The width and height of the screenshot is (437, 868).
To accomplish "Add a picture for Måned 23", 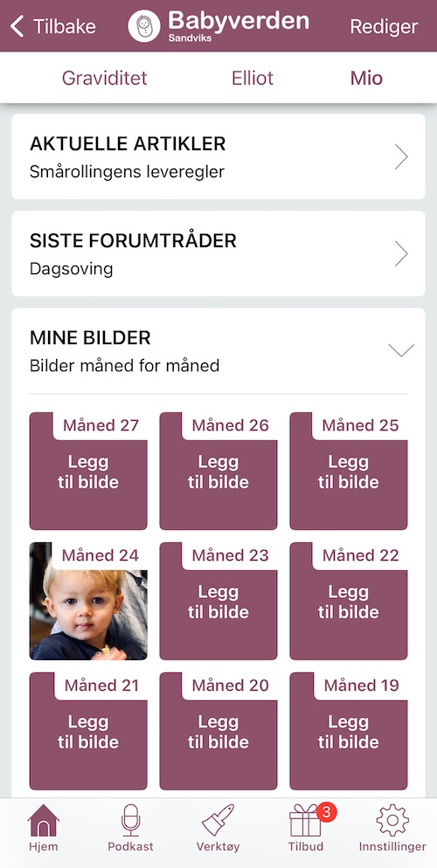I will tap(218, 601).
